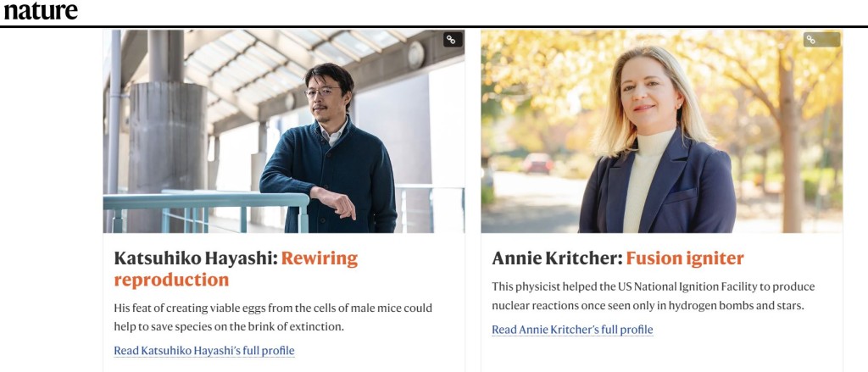The image size is (868, 372).
Task: Open the "Read Katsuhiko Hayashi's full profile" link
Action: (x=204, y=350)
